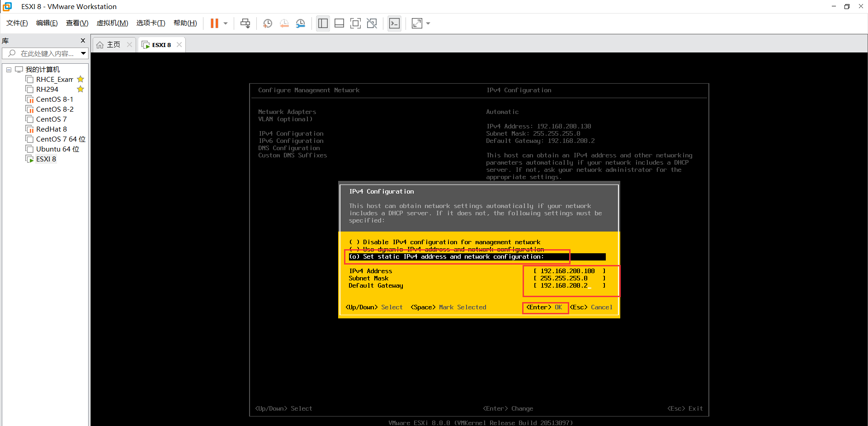Select the CentOS 7 virtual machine

pyautogui.click(x=51, y=119)
